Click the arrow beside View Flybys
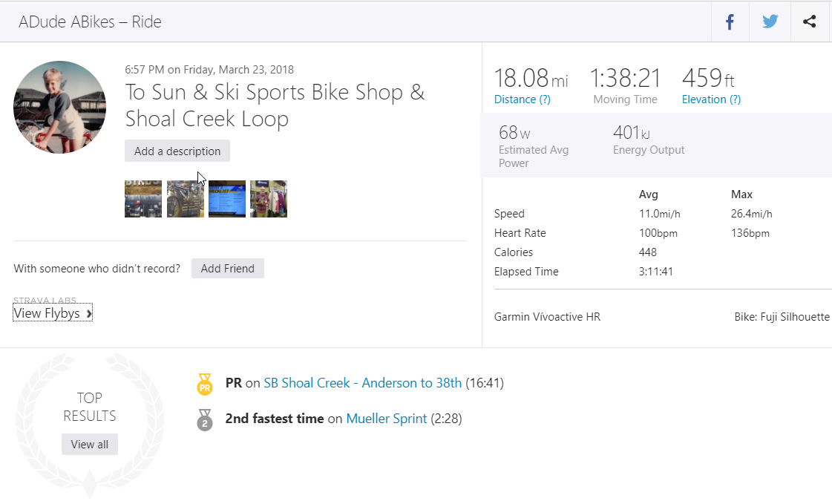 point(89,314)
